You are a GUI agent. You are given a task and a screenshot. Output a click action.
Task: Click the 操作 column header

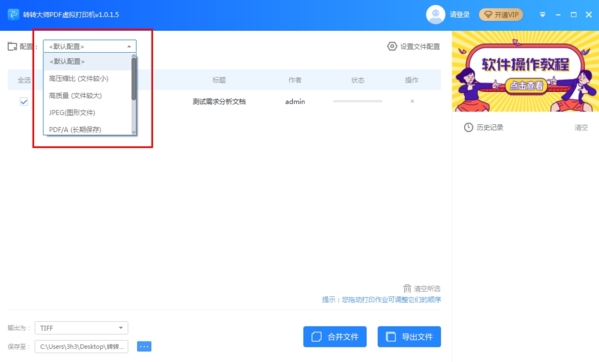point(412,80)
